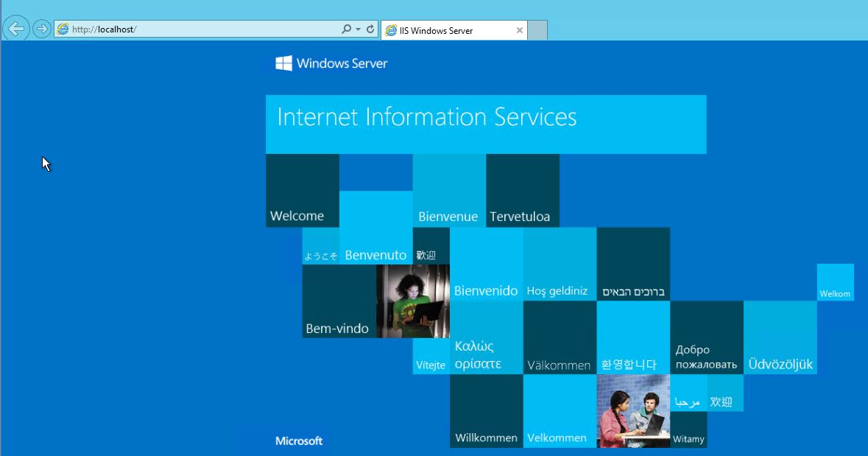Click the search magnifier in address bar
Image resolution: width=868 pixels, height=456 pixels.
(347, 29)
